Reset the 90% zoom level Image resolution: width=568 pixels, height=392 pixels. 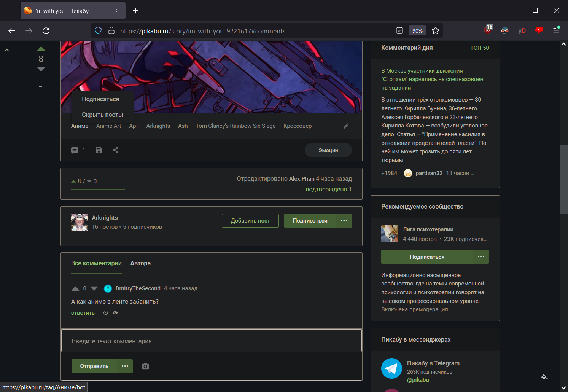tap(417, 31)
